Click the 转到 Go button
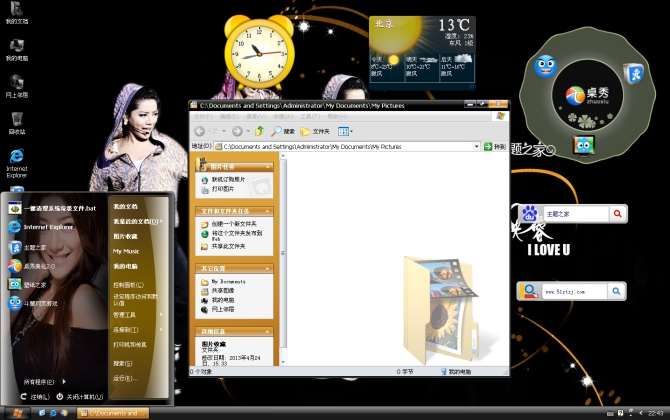This screenshot has width=670, height=420. click(x=495, y=147)
